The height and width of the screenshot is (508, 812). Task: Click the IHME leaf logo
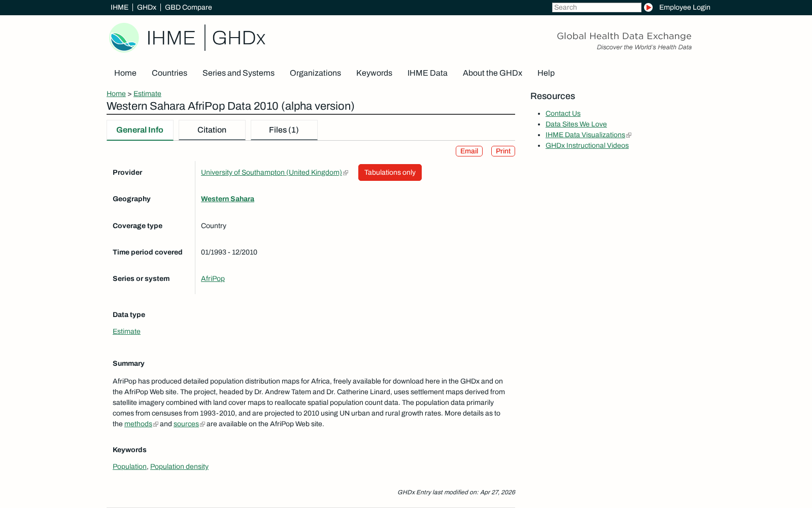(x=124, y=38)
